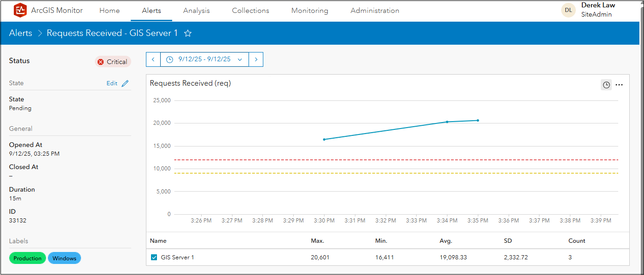Go to the previous date range
Screen dimensions: 644x275
click(x=153, y=59)
